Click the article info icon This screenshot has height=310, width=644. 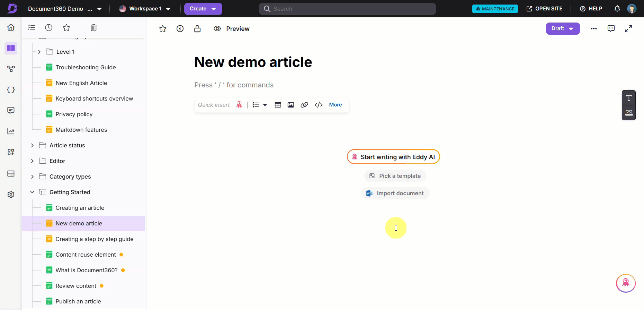pyautogui.click(x=180, y=29)
